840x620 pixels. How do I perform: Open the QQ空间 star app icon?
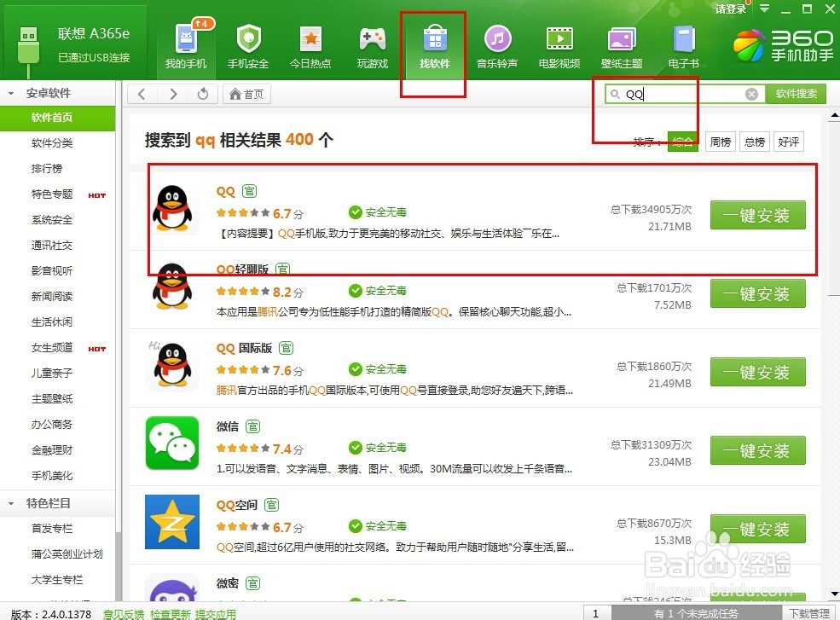[x=172, y=522]
